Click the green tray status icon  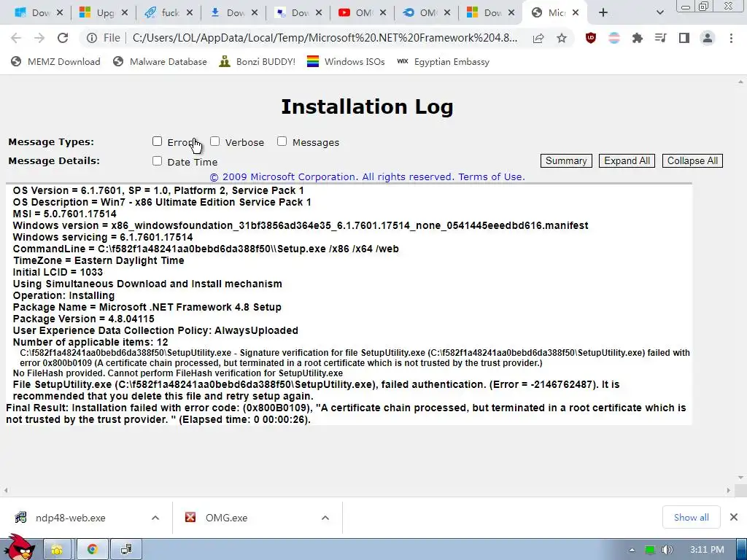tap(650, 550)
